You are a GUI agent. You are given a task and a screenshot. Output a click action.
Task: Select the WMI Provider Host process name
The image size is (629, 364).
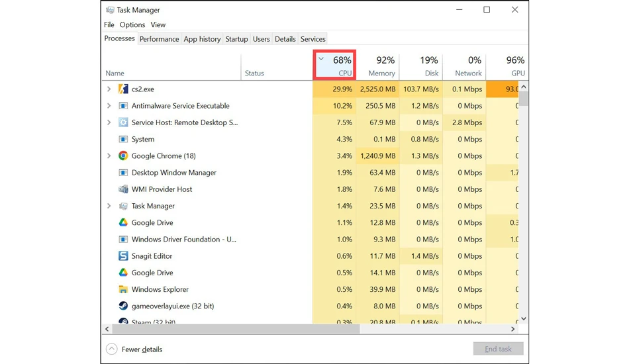pos(162,189)
